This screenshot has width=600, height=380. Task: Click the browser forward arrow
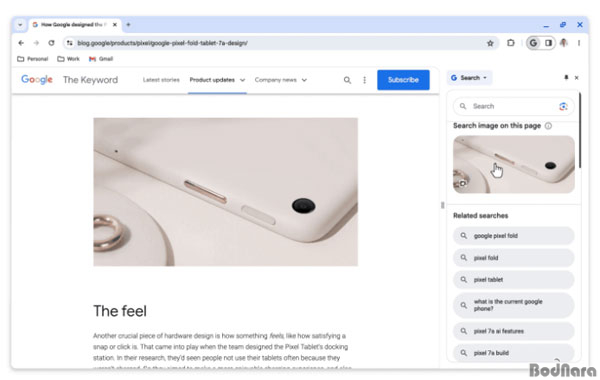(x=36, y=43)
